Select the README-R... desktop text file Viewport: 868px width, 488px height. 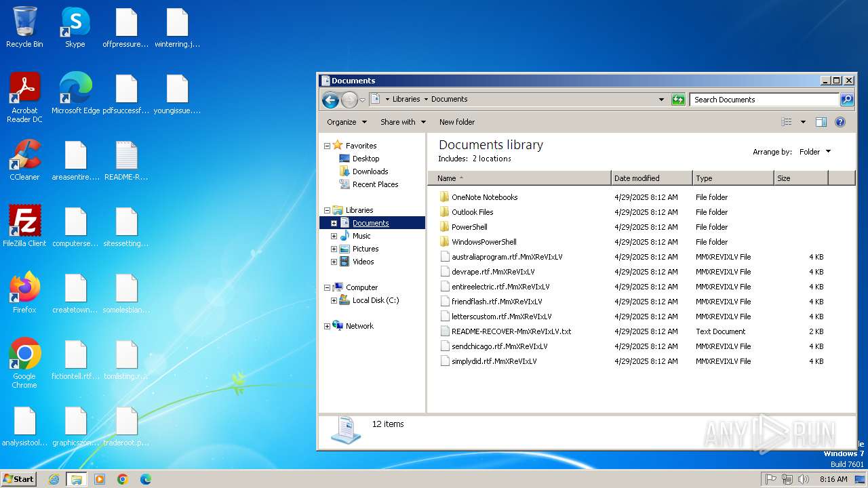pyautogui.click(x=126, y=160)
